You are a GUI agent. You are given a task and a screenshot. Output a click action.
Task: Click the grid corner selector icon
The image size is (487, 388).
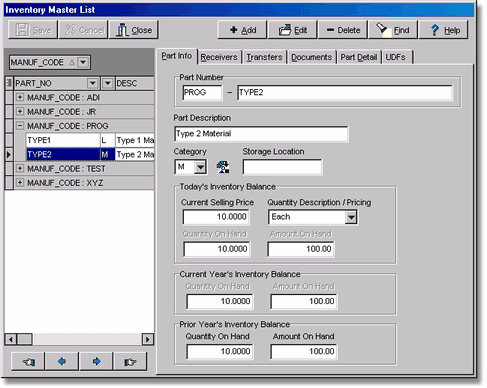(9, 83)
